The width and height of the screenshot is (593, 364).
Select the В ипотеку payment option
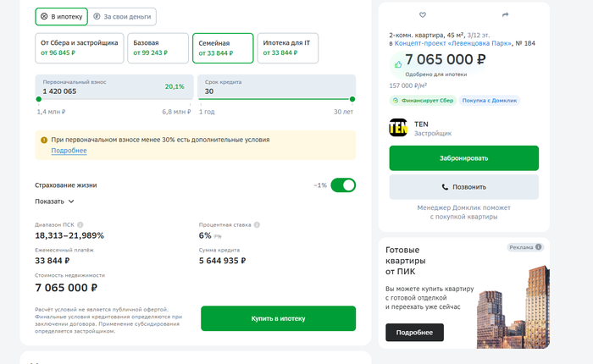tap(60, 16)
